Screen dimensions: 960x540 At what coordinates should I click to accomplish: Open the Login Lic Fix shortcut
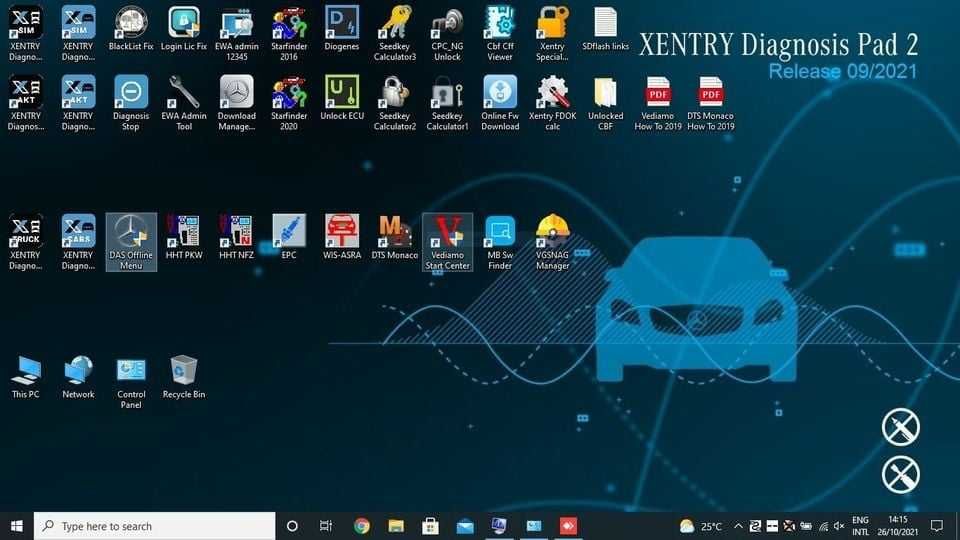click(x=184, y=28)
